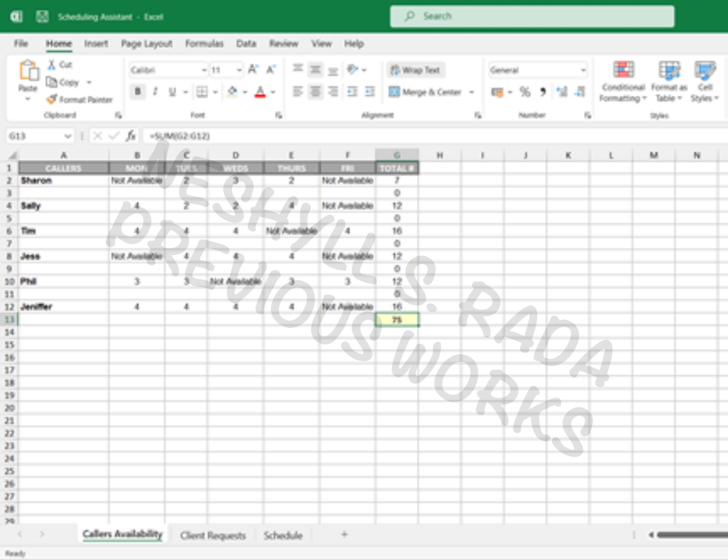Image resolution: width=728 pixels, height=560 pixels.
Task: Apply Percent Style number format
Action: [525, 92]
